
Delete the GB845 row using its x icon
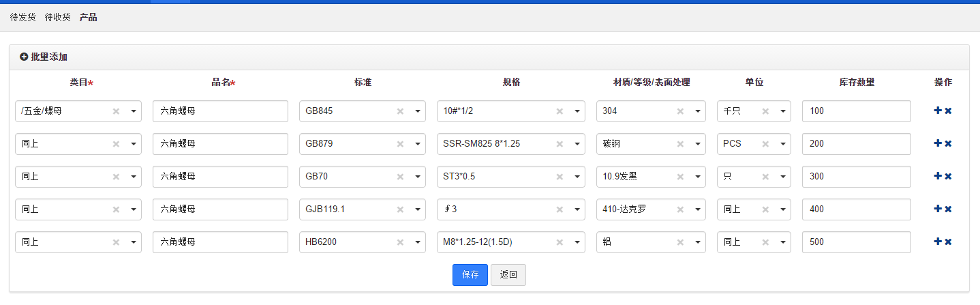point(948,111)
